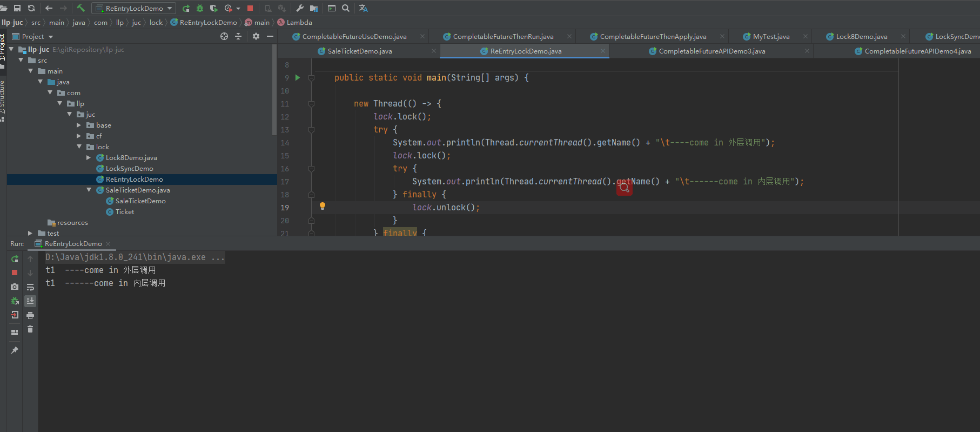Click the Save All toolbar icon

17,8
